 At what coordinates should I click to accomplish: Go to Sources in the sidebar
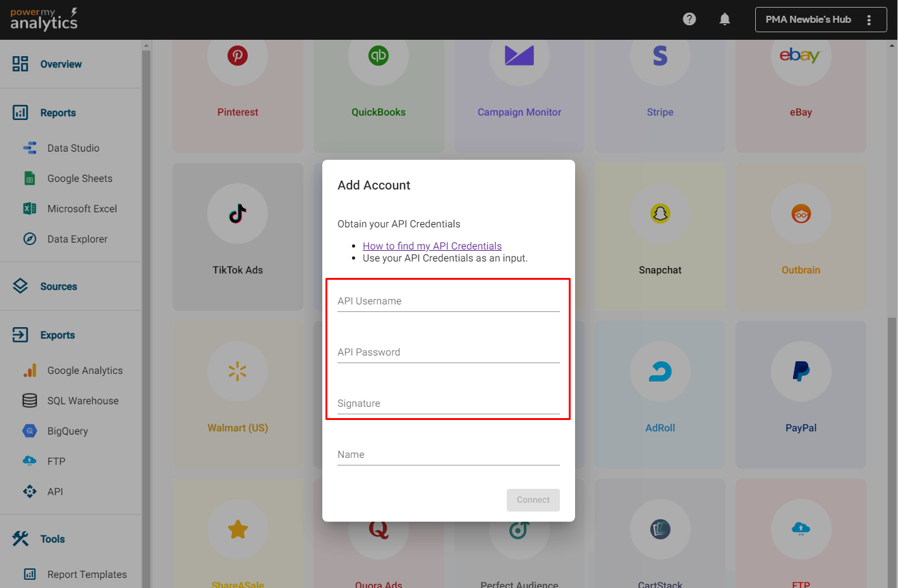coord(58,286)
